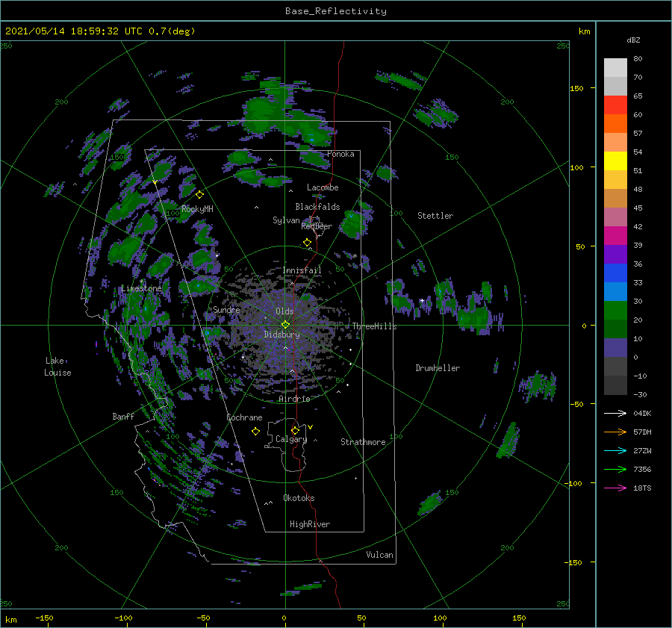
Task: Select the purple 39 dBZ color swatch
Action: (615, 254)
